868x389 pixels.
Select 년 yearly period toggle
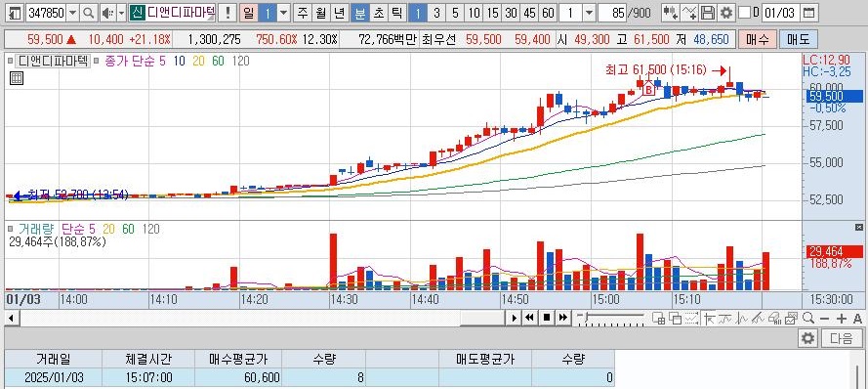pyautogui.click(x=340, y=12)
